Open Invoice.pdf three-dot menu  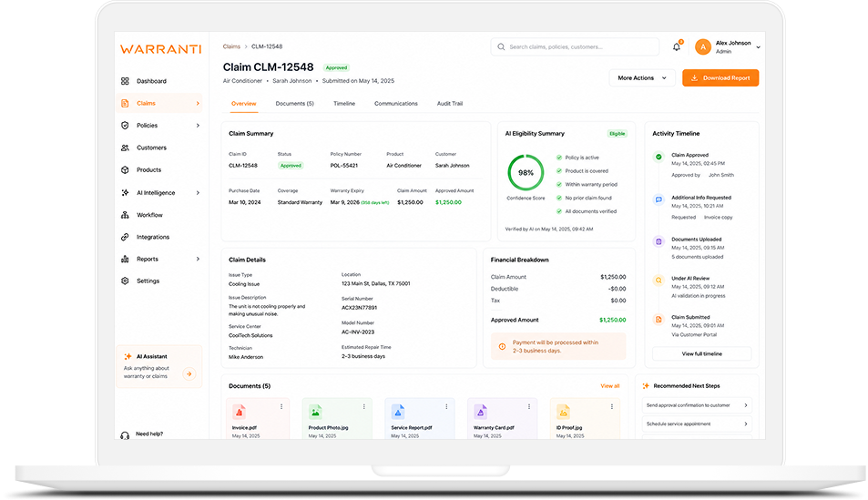281,406
